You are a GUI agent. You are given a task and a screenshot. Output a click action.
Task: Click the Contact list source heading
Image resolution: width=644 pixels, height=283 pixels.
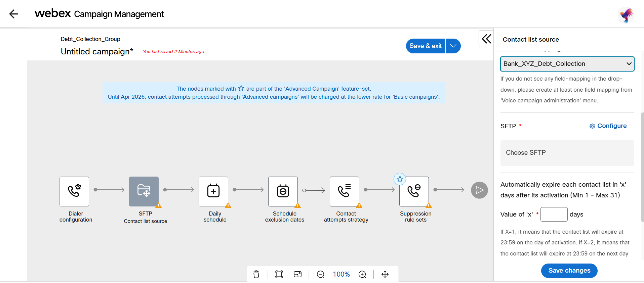pos(531,39)
